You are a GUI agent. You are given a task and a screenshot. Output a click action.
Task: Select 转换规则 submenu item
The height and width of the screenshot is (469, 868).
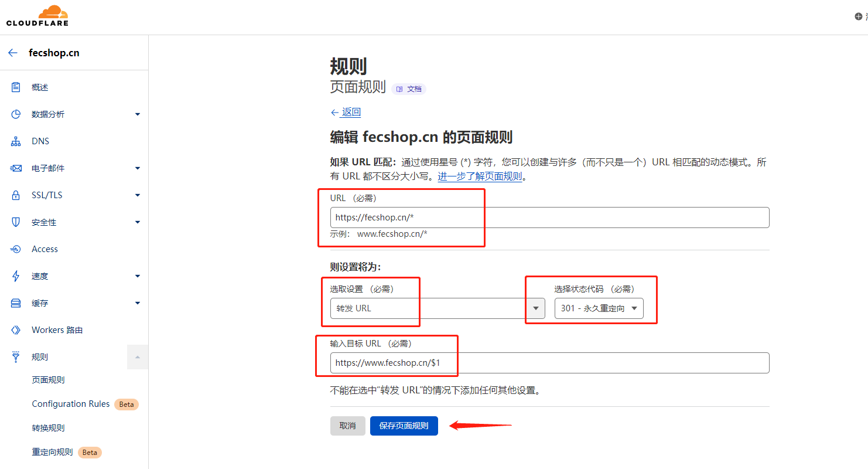[48, 428]
